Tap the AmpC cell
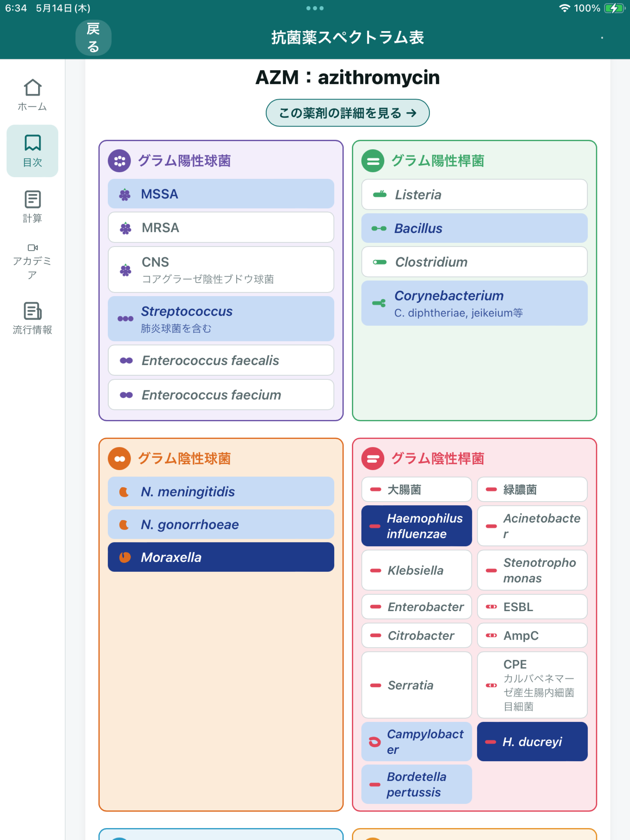Image resolution: width=630 pixels, height=840 pixels. 532,636
